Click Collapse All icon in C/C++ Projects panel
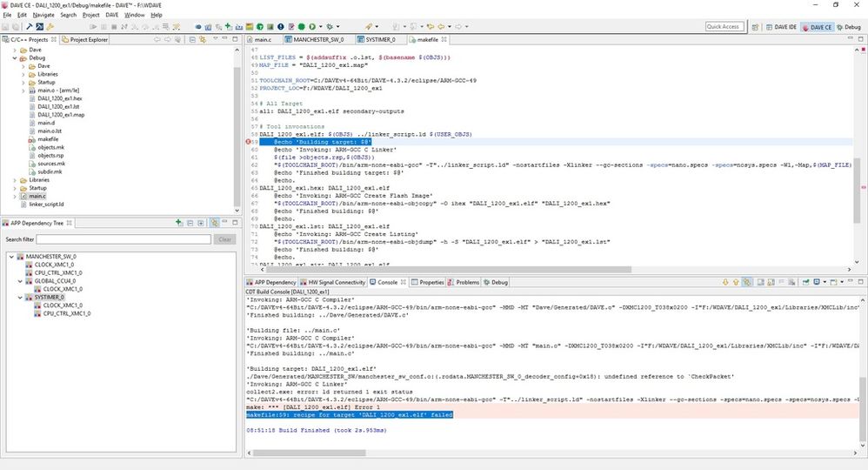This screenshot has width=868, height=470. point(192,40)
